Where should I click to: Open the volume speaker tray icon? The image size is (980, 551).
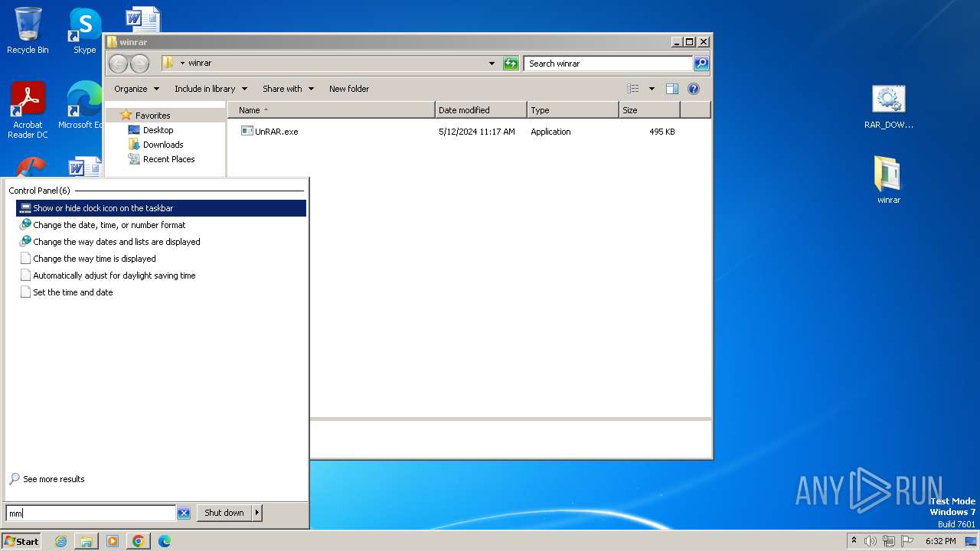point(871,541)
